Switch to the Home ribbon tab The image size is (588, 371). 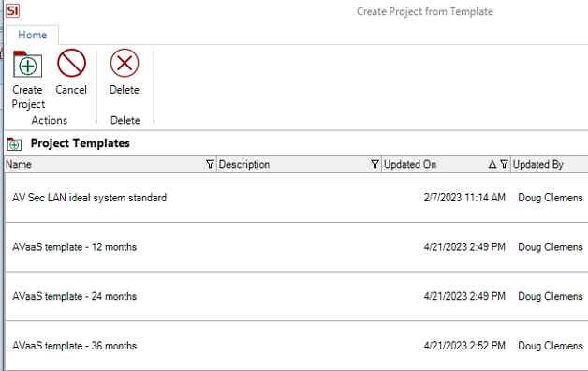click(x=33, y=35)
